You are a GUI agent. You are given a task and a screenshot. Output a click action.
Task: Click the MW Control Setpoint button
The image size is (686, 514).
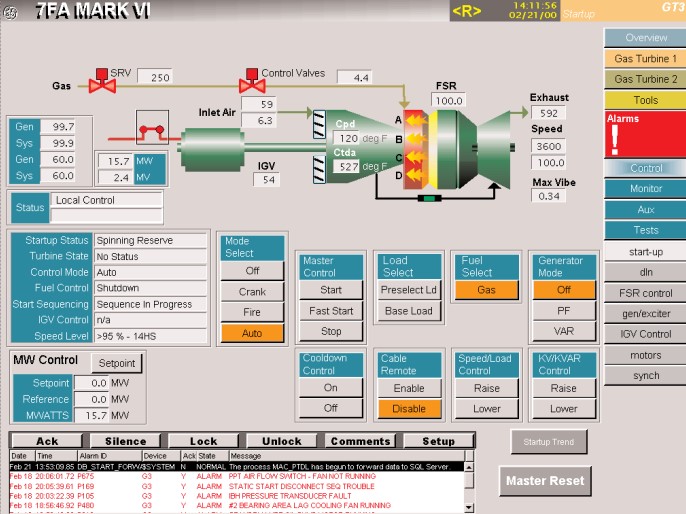[x=117, y=363]
